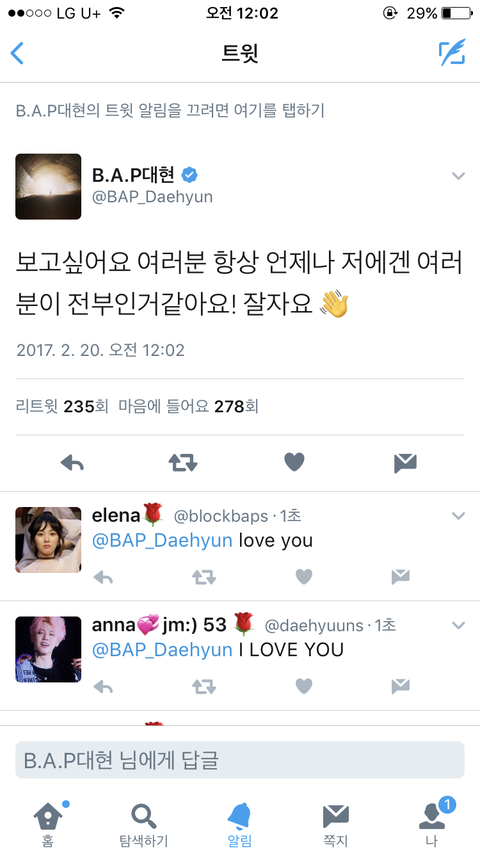Image resolution: width=480 pixels, height=854 pixels.
Task: Reply to B.A.P대현's main tweet
Action: [72, 463]
